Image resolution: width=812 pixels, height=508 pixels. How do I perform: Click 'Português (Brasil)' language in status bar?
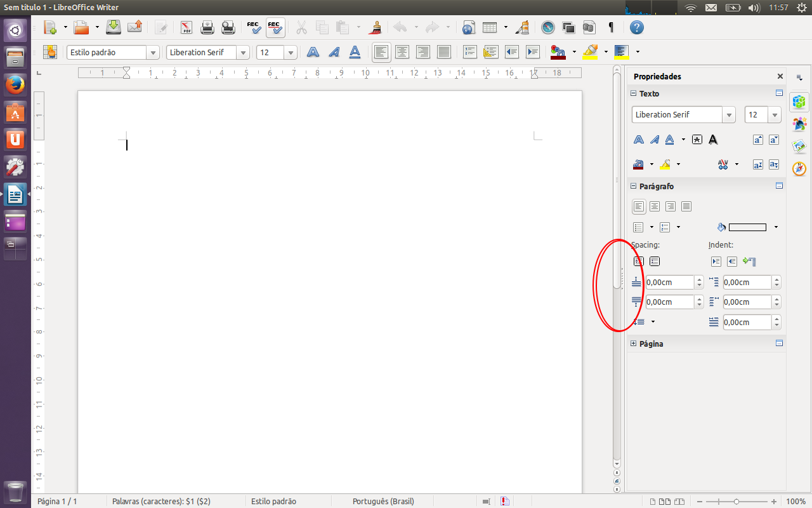coord(383,501)
